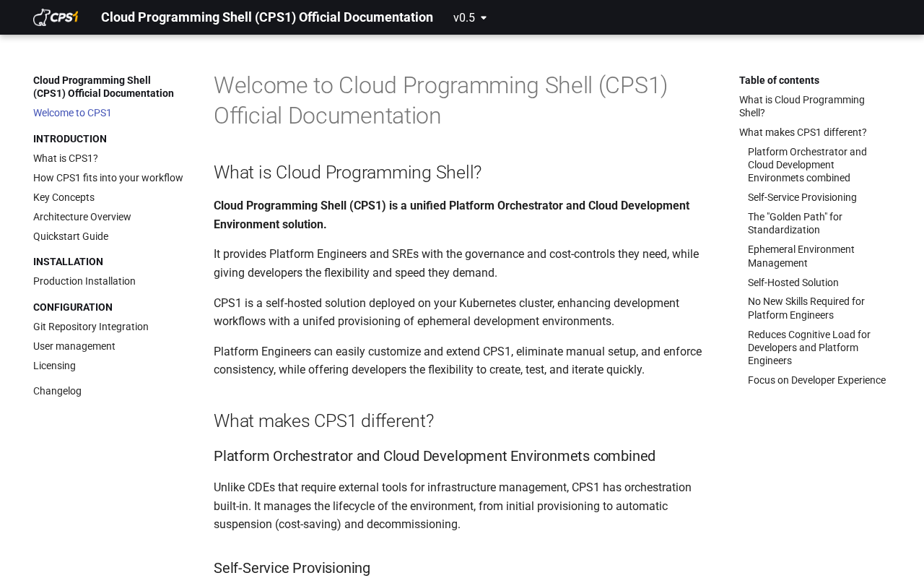This screenshot has width=924, height=578.
Task: Click the CPS1 logo icon
Action: [56, 17]
